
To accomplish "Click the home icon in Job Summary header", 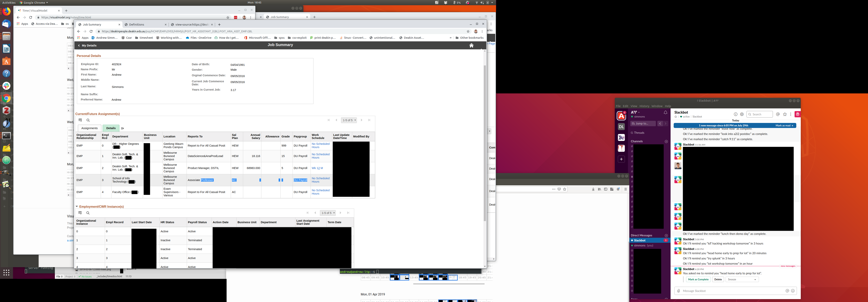I will coord(471,45).
